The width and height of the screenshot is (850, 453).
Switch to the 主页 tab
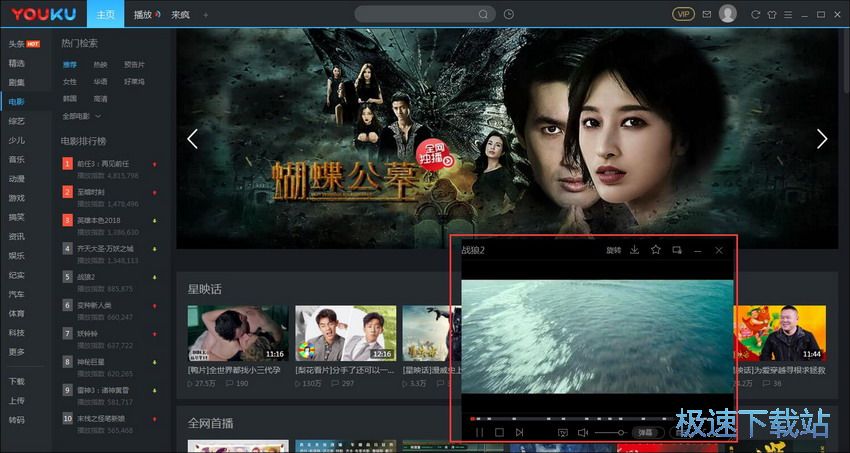106,15
